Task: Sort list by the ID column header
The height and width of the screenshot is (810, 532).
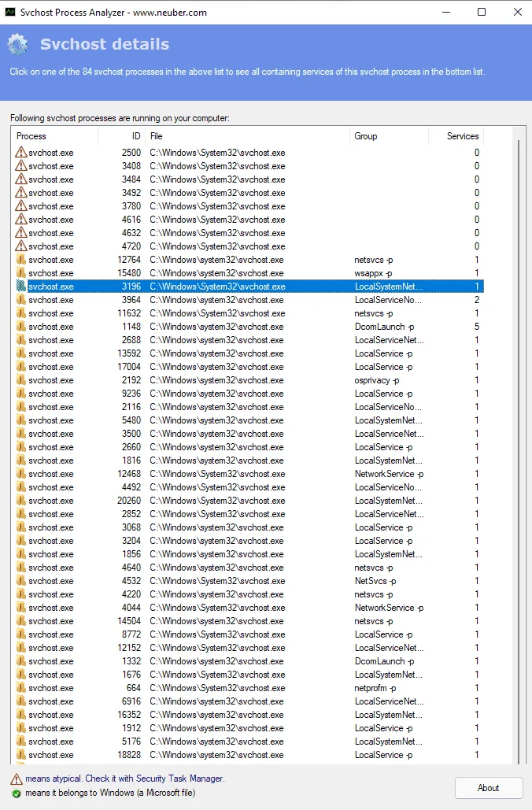Action: [121, 136]
